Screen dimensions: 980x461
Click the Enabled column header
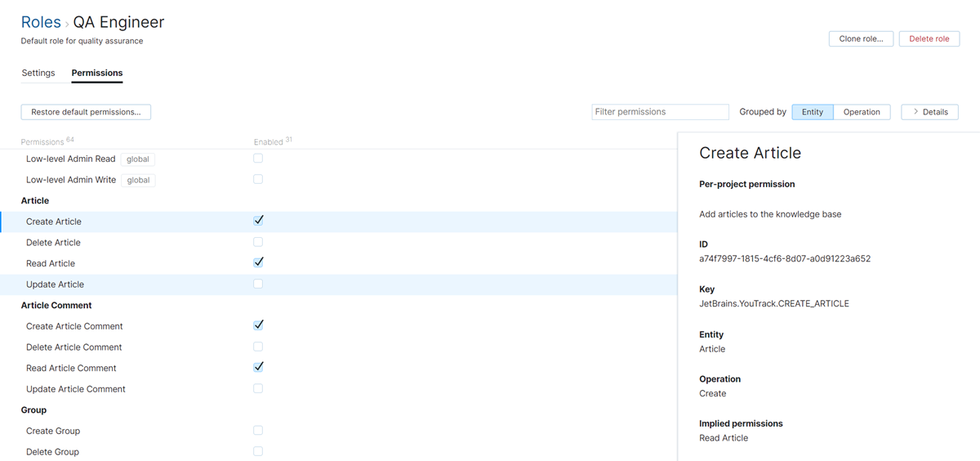click(269, 141)
